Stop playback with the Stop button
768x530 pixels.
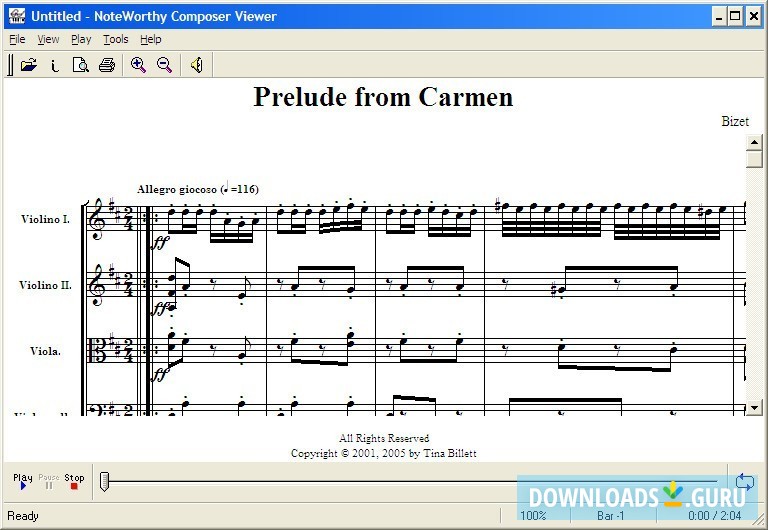(74, 481)
